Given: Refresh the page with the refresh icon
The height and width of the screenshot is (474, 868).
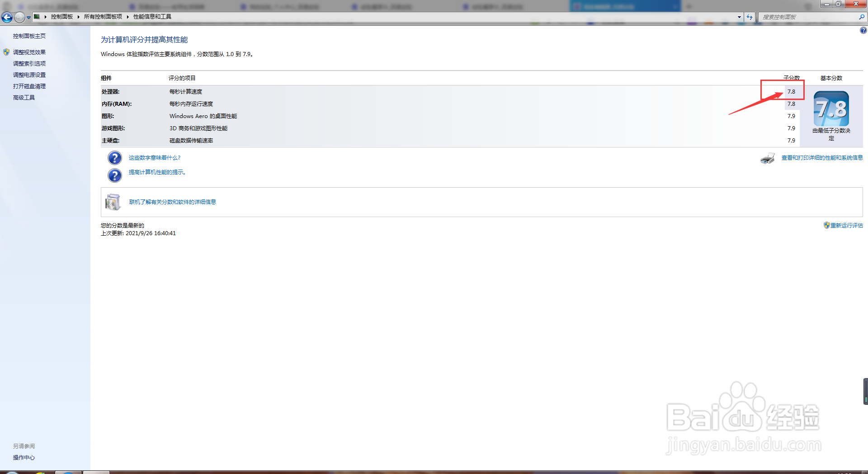Looking at the screenshot, I should (750, 17).
